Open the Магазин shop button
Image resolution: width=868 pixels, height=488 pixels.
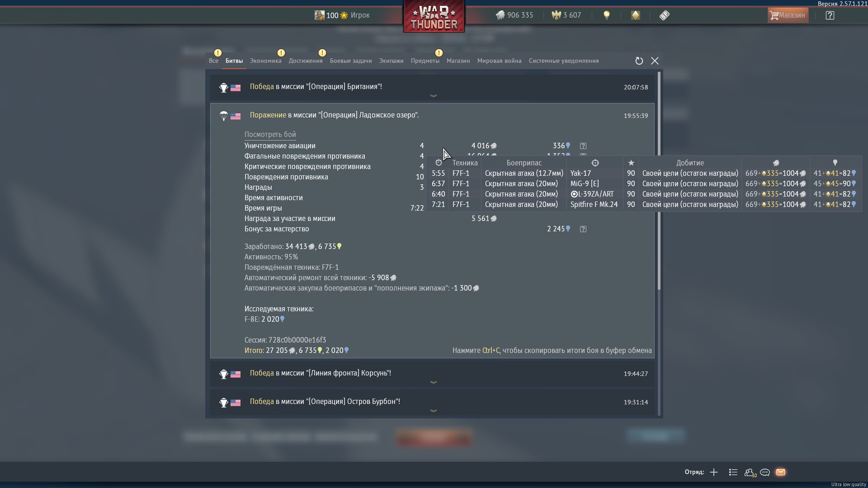point(788,15)
